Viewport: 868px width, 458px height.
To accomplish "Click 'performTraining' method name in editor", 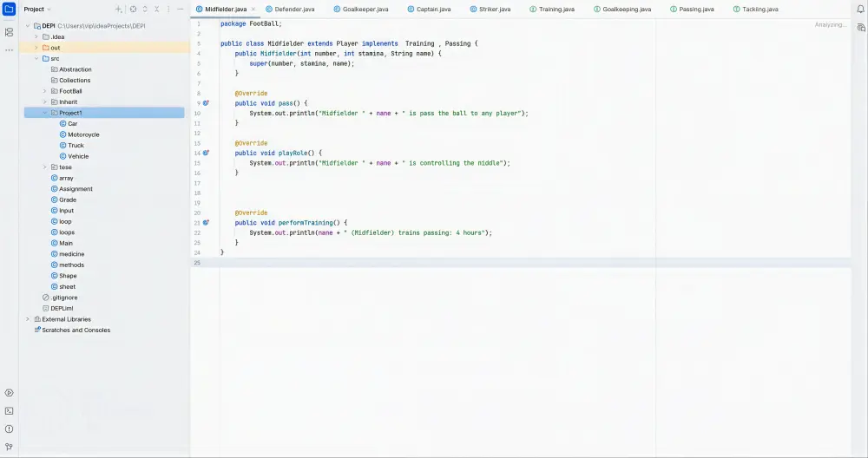I will point(306,222).
